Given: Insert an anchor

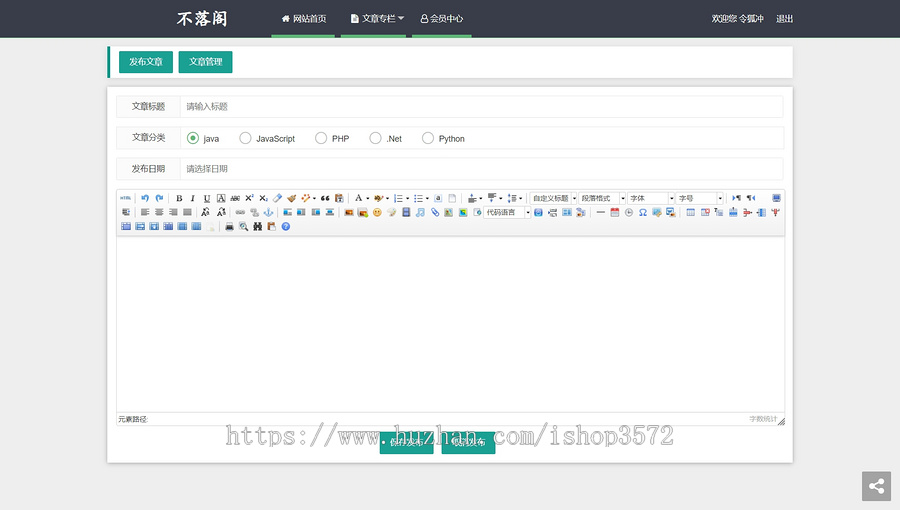Looking at the screenshot, I should coord(268,212).
